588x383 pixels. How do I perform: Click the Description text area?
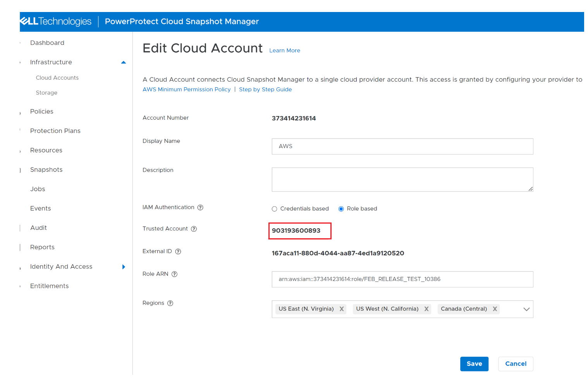pos(402,179)
